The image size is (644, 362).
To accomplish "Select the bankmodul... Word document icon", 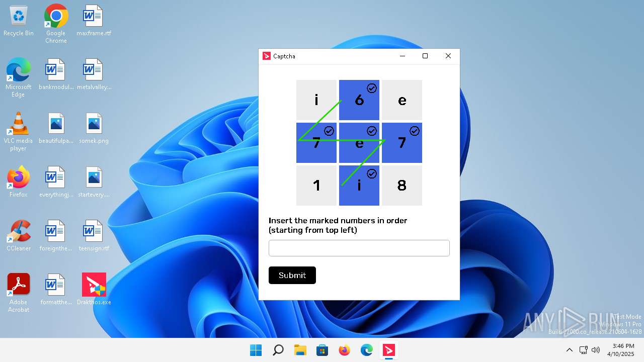I will point(56,74).
